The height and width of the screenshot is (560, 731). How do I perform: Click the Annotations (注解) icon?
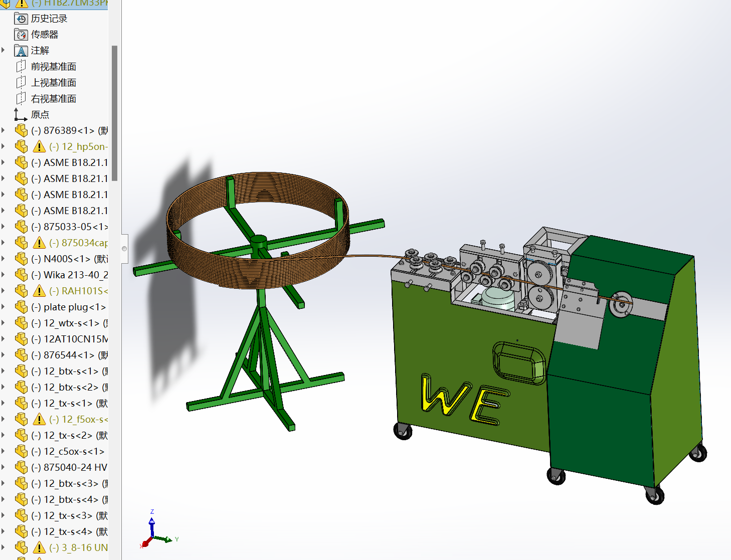pos(21,51)
